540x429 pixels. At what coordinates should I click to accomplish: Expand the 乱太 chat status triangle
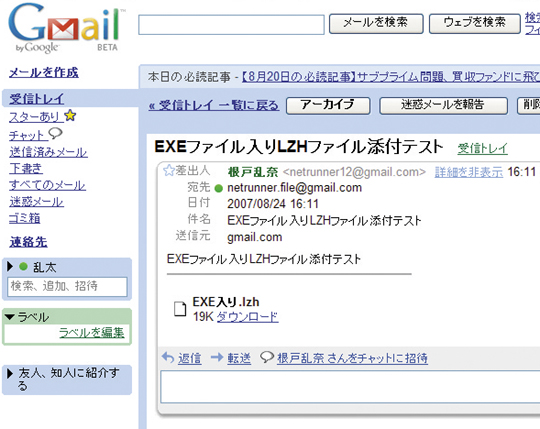point(10,266)
